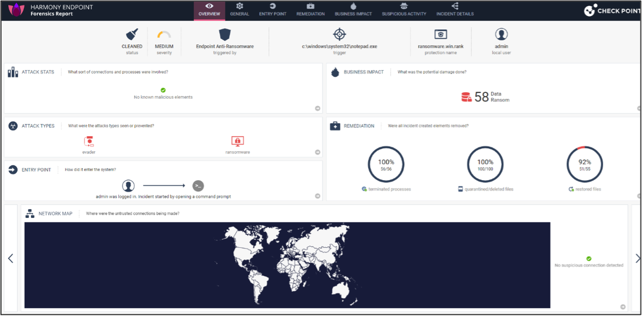
Task: Open the Entry Point tab
Action: 272,10
